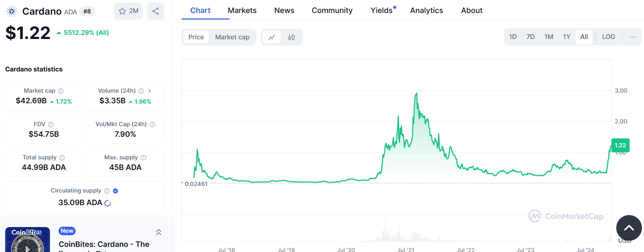The height and width of the screenshot is (252, 644).
Task: Select the line chart view icon
Action: (272, 37)
